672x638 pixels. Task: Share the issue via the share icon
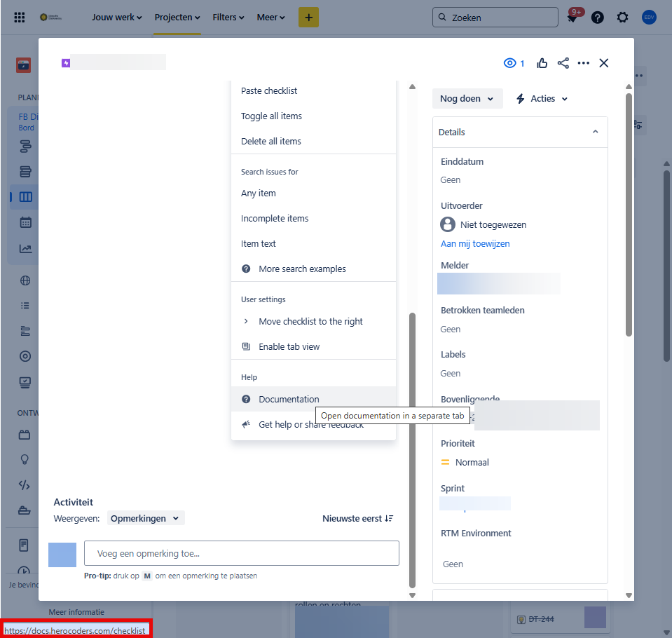click(x=563, y=62)
